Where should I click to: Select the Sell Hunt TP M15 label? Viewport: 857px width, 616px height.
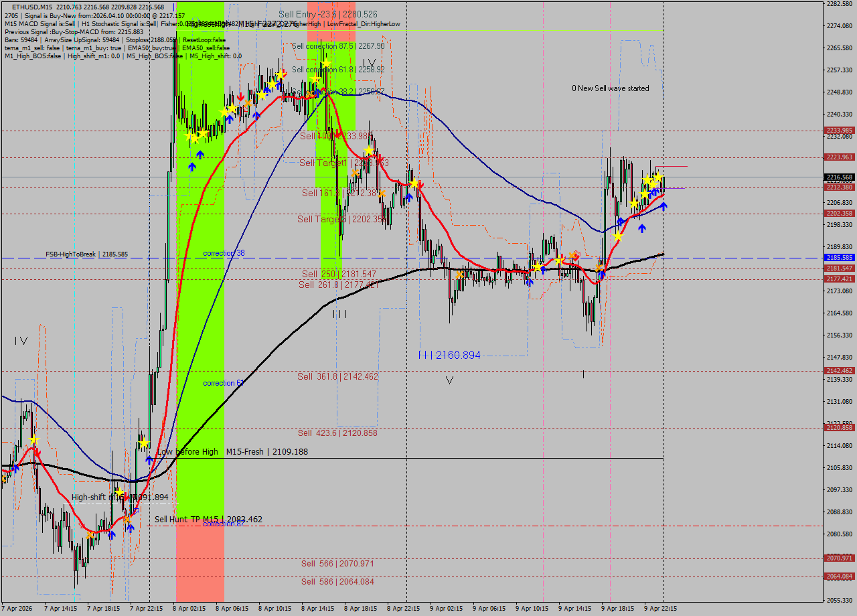click(x=208, y=519)
